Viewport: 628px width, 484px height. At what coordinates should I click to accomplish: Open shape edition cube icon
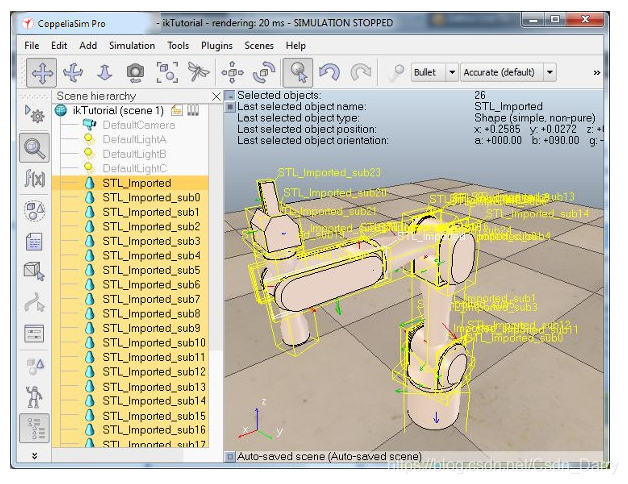tap(34, 271)
